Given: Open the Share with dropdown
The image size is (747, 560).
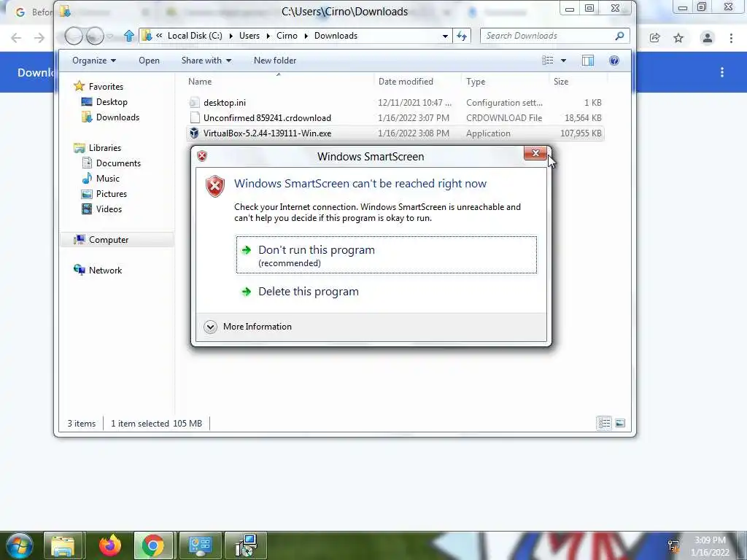Looking at the screenshot, I should 206,61.
